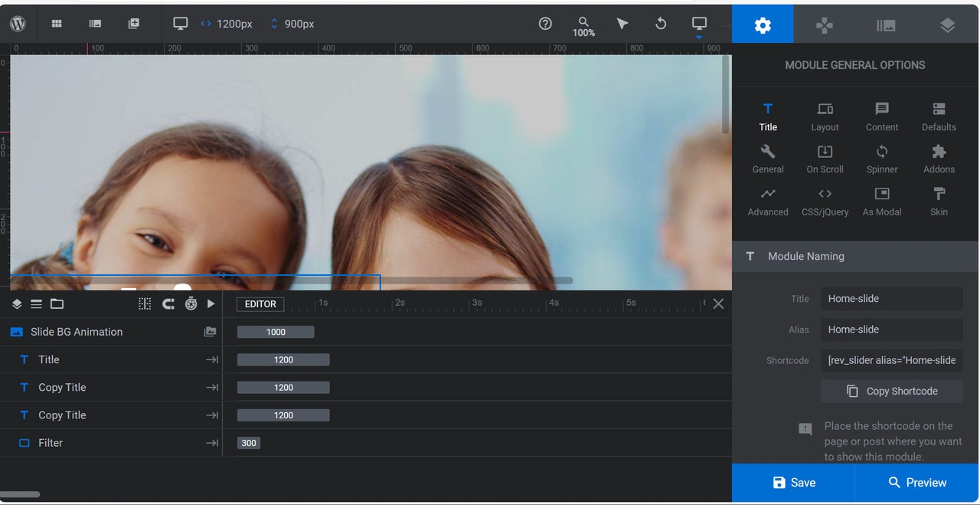The width and height of the screenshot is (980, 505).
Task: Open the Spinner settings
Action: click(x=882, y=159)
